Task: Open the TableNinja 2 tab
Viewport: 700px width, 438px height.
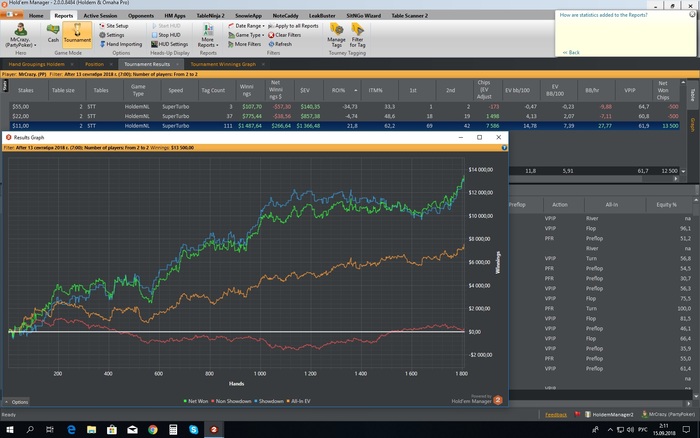Action: pos(210,16)
